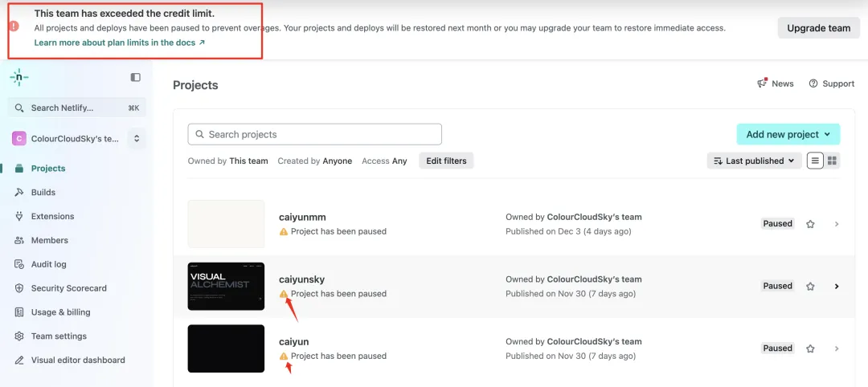The height and width of the screenshot is (387, 868).
Task: Open Security Scorecard from sidebar
Action: coord(68,288)
